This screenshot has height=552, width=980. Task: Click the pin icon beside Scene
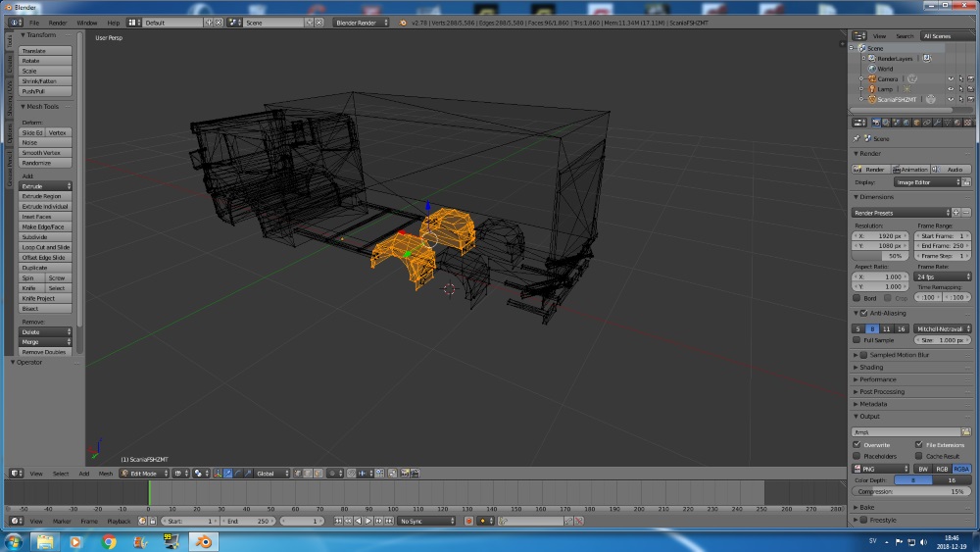[857, 139]
